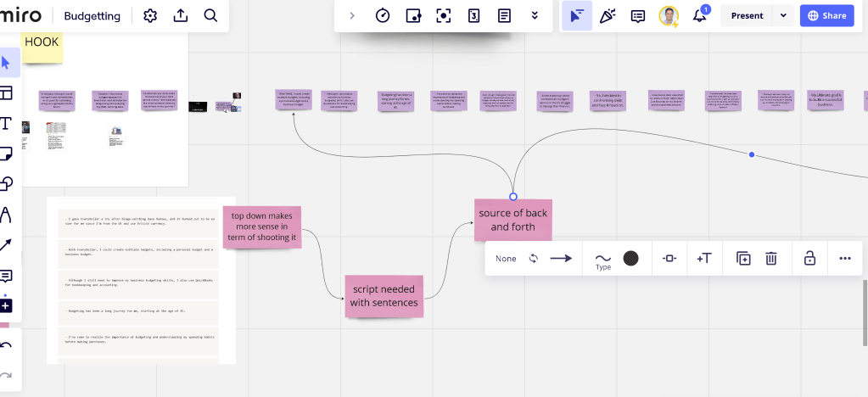Start the timer tool
The image size is (868, 397).
click(x=383, y=15)
